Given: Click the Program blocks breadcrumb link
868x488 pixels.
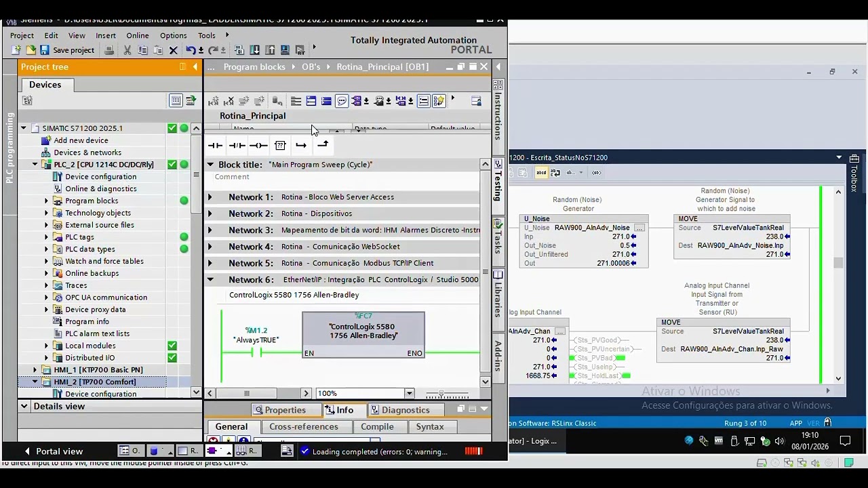Looking at the screenshot, I should [254, 67].
